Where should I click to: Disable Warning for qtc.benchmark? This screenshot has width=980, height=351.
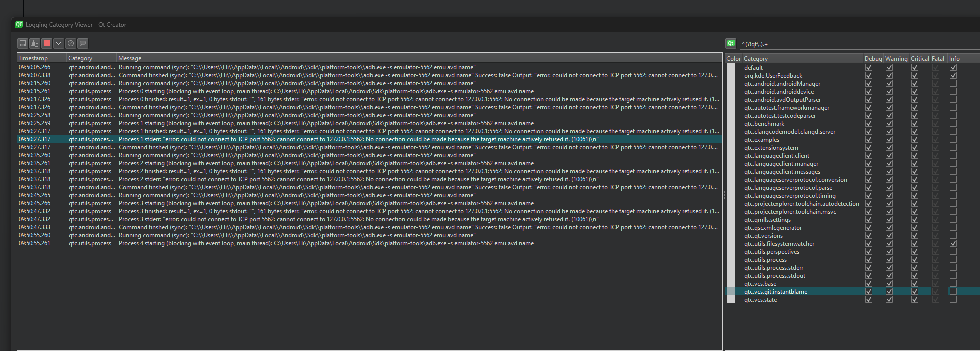pyautogui.click(x=889, y=124)
